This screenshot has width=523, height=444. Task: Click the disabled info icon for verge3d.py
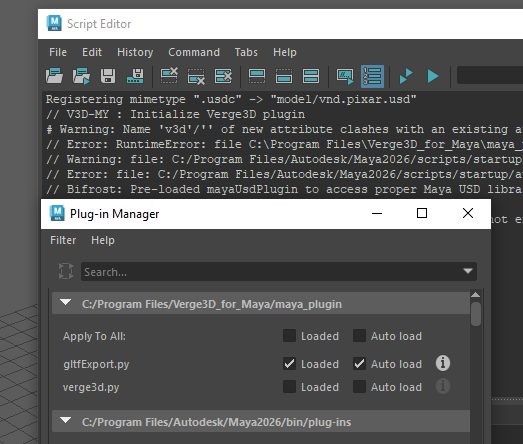[x=443, y=386]
